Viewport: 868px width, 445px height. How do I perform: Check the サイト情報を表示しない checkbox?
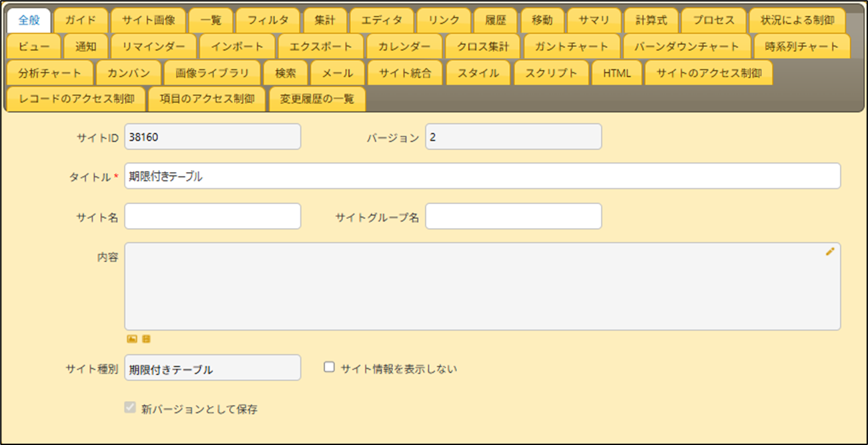pyautogui.click(x=329, y=367)
